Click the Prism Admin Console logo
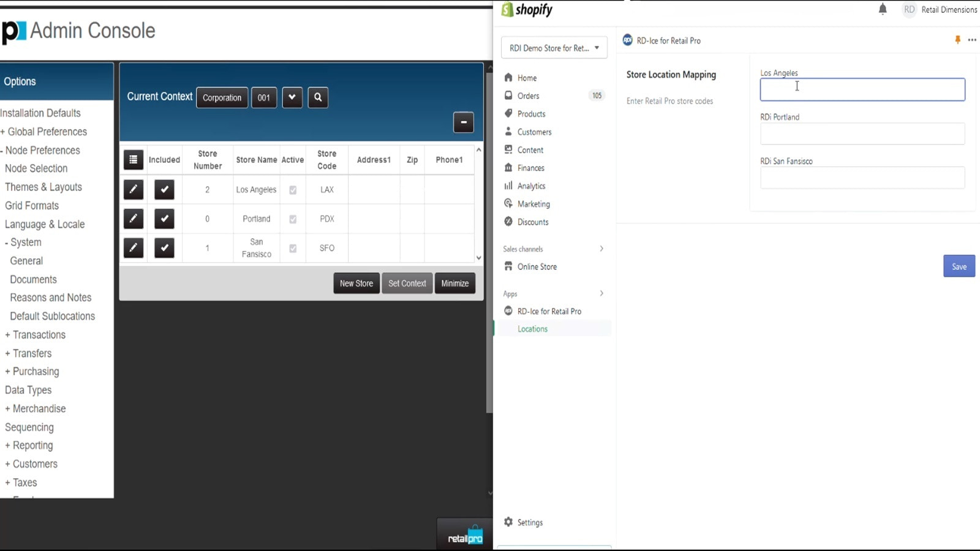Viewport: 980px width, 551px height. (13, 31)
